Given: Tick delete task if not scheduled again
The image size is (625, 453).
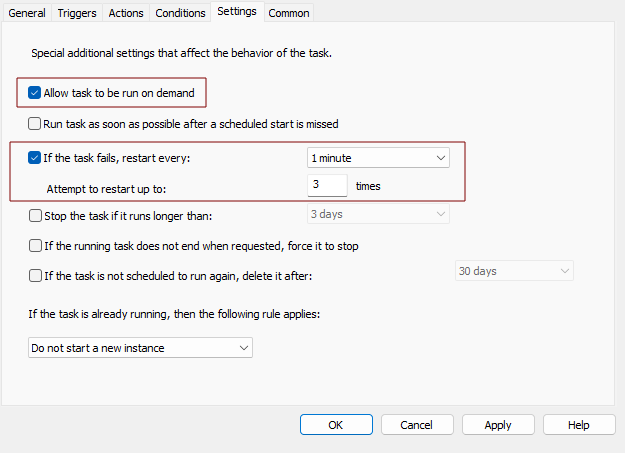Looking at the screenshot, I should pyautogui.click(x=35, y=275).
